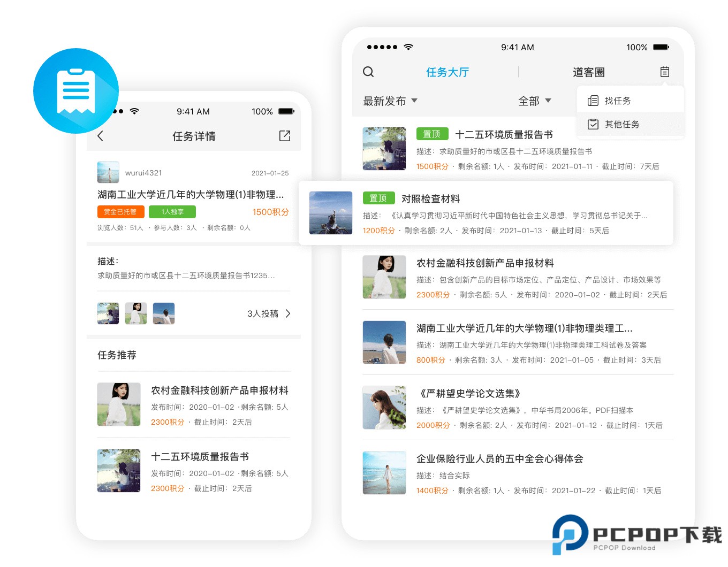Switch to the 任务大厅 tab
Viewport: 728px width, 567px height.
pyautogui.click(x=447, y=72)
